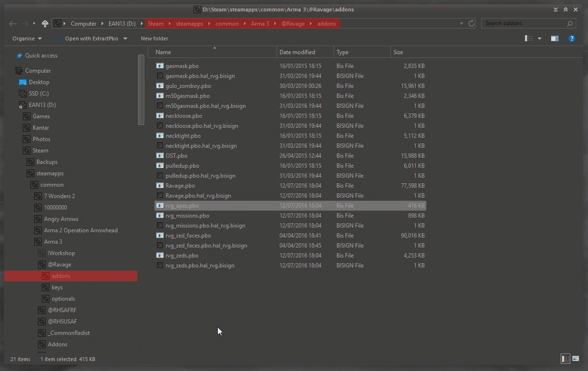The image size is (588, 371).
Task: Open optionals folder in tree
Action: coord(63,299)
